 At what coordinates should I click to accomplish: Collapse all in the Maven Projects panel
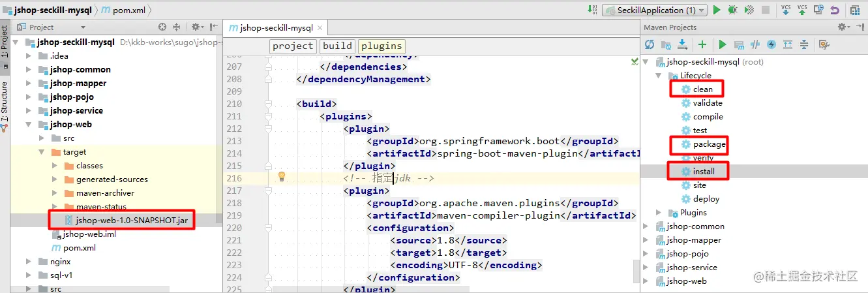pyautogui.click(x=804, y=44)
